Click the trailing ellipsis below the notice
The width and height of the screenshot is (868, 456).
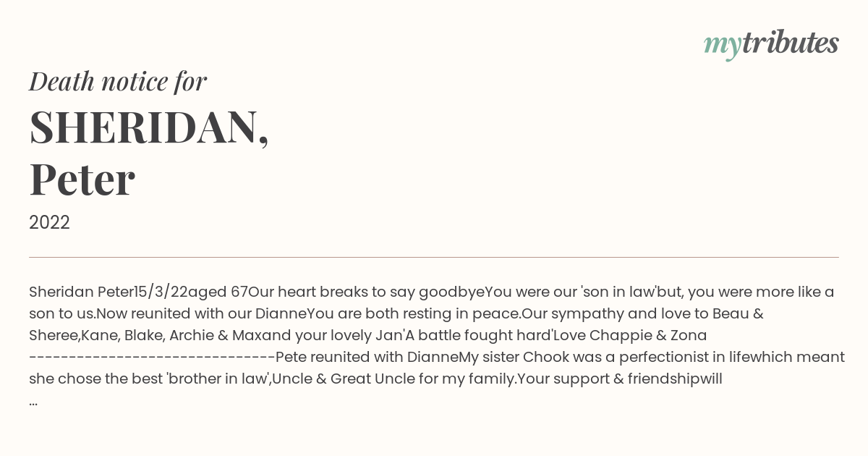[x=33, y=401]
